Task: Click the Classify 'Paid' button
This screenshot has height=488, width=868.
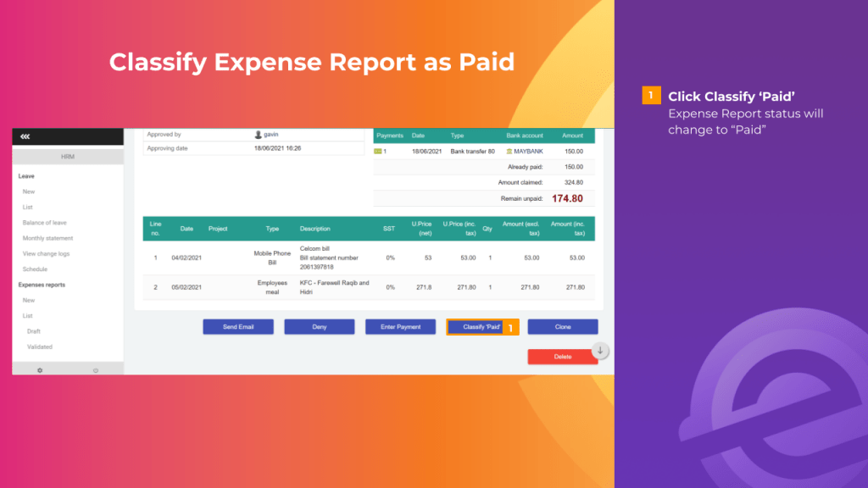Action: click(x=476, y=326)
